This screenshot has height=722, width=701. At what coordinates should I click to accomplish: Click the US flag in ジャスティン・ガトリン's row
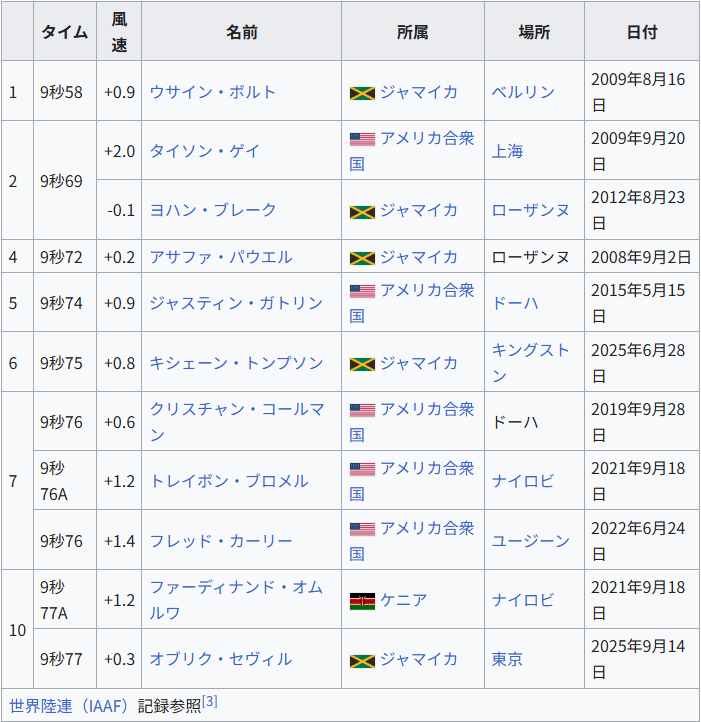pos(362,291)
